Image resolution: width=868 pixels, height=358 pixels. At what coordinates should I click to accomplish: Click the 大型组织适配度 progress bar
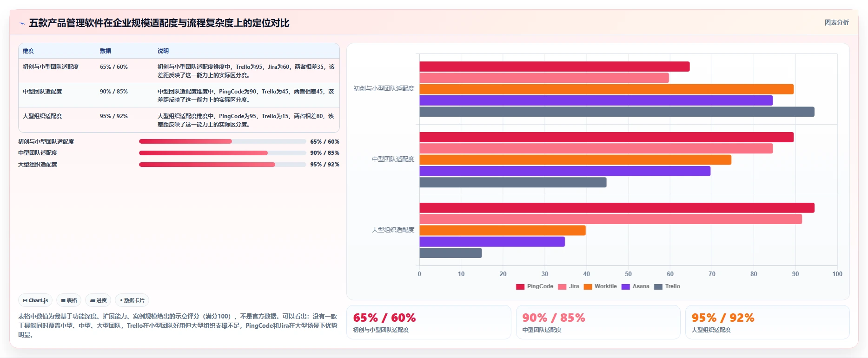click(222, 165)
